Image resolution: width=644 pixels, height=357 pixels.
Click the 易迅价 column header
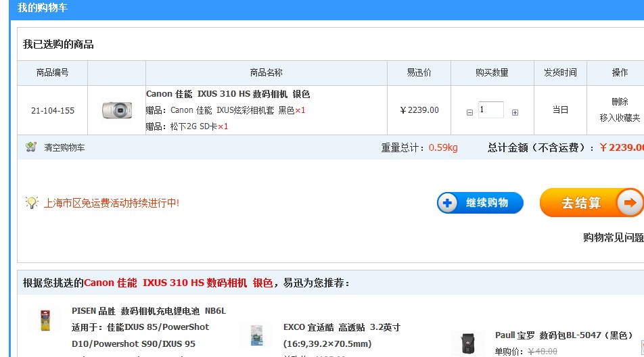pos(419,72)
